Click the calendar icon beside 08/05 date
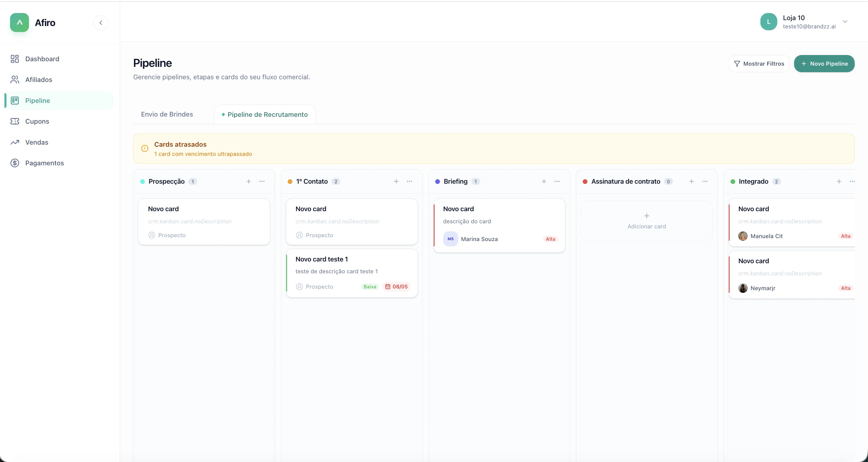This screenshot has height=462, width=868. click(388, 287)
